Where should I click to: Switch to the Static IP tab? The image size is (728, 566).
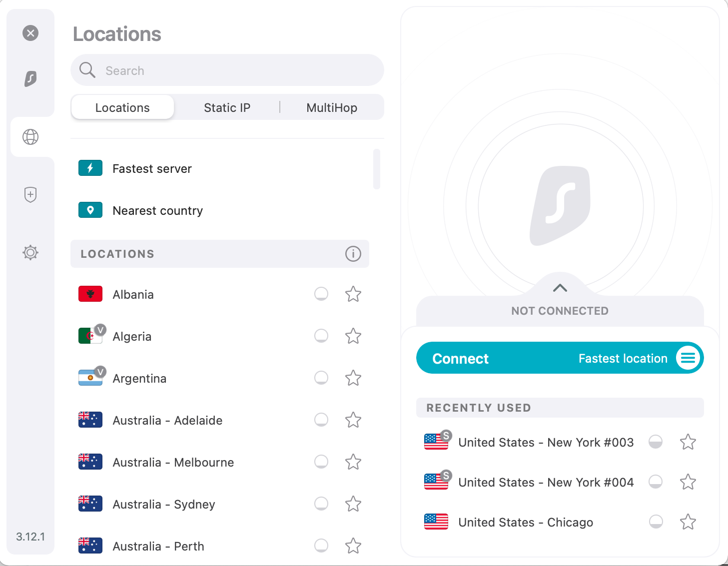click(x=227, y=107)
